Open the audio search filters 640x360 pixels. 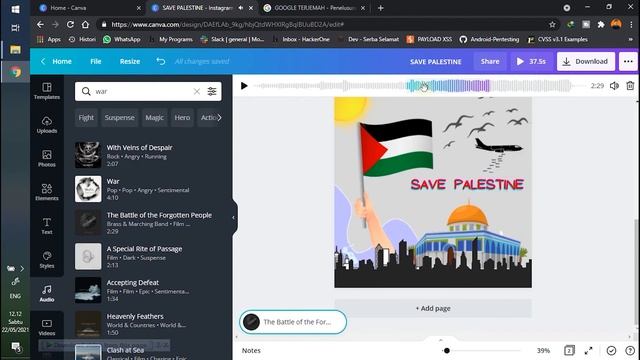tap(212, 91)
